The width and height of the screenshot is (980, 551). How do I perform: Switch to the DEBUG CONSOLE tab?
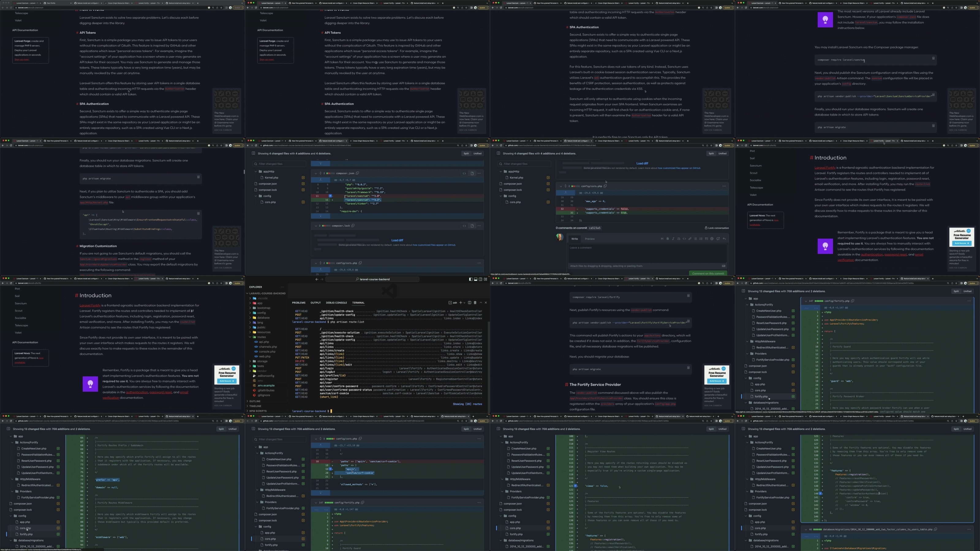336,303
